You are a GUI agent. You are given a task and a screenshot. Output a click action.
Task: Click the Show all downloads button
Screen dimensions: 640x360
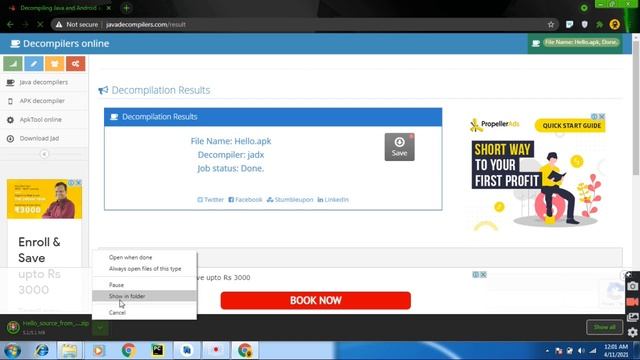(x=604, y=327)
